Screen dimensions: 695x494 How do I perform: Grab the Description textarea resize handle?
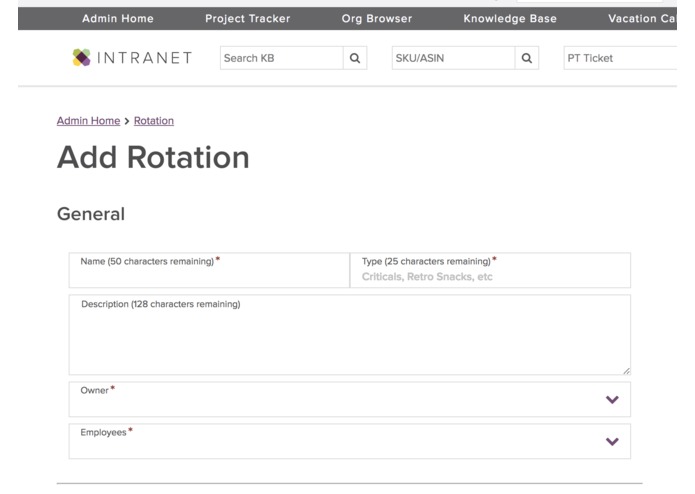click(626, 371)
